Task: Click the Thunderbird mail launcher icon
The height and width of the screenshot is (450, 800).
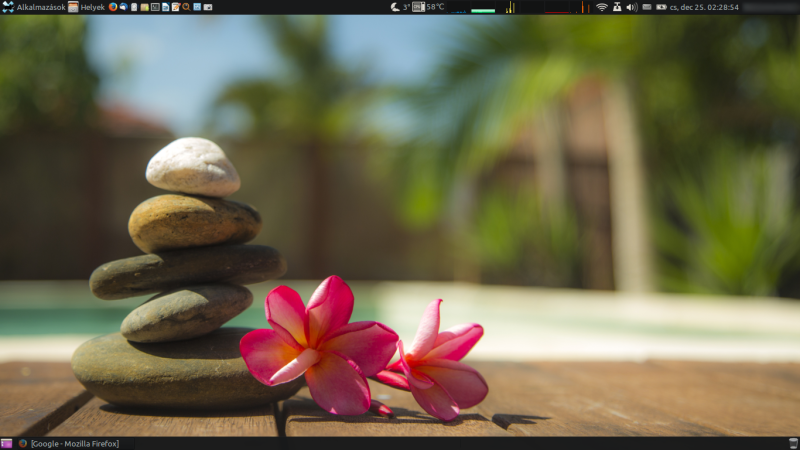Action: (x=124, y=7)
